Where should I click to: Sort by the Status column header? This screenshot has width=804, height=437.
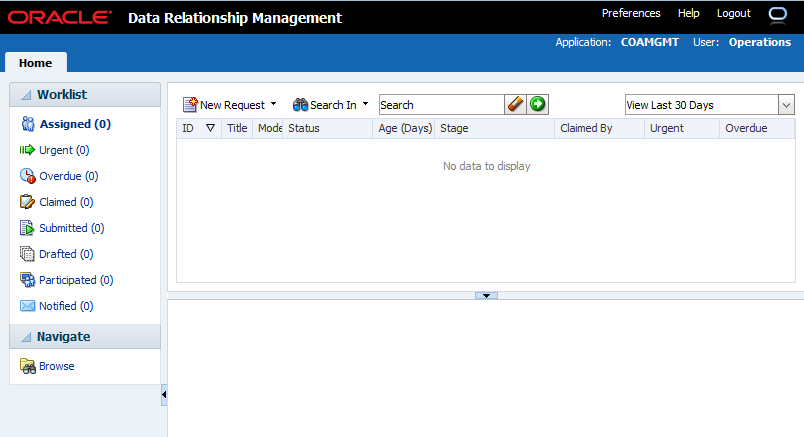328,128
